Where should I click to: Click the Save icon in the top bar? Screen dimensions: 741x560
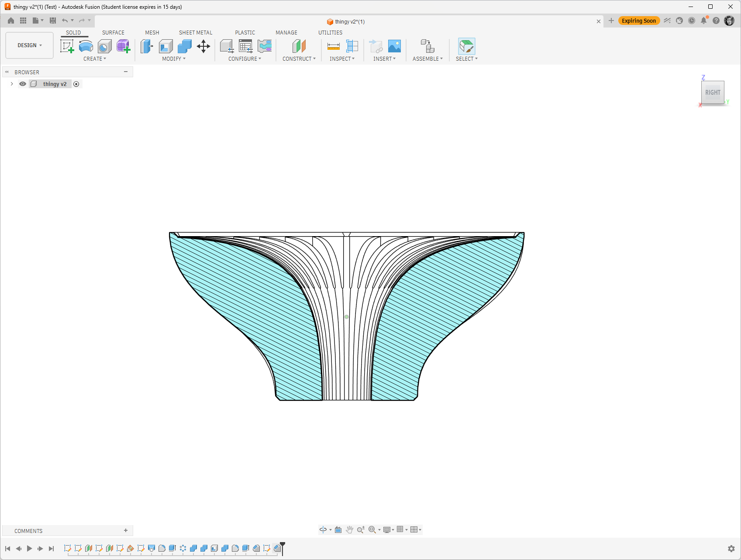(x=53, y=21)
